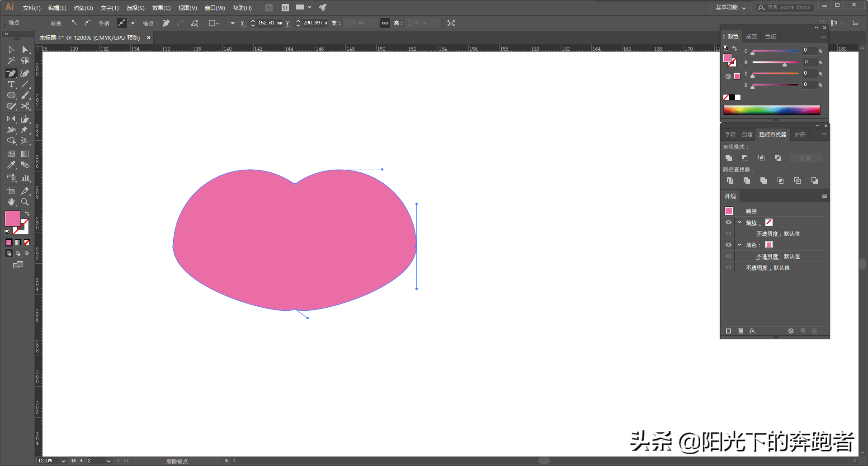Select the Direct Selection arrow tool
868x466 pixels.
click(25, 50)
